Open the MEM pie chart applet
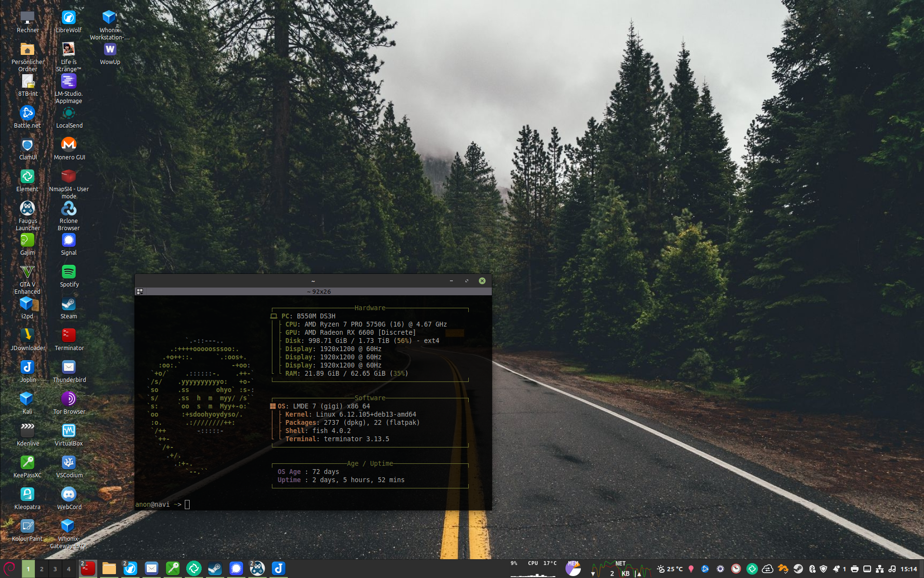 tap(573, 569)
